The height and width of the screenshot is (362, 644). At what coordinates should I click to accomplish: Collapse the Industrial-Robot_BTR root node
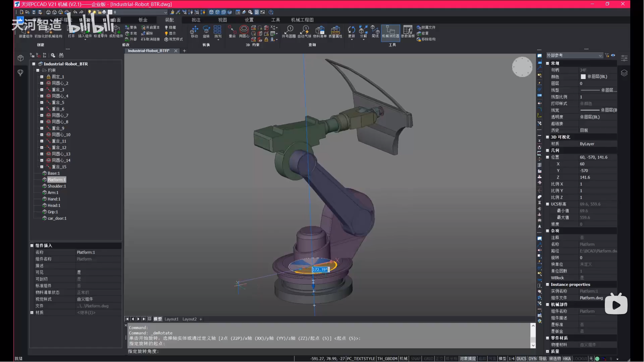34,64
